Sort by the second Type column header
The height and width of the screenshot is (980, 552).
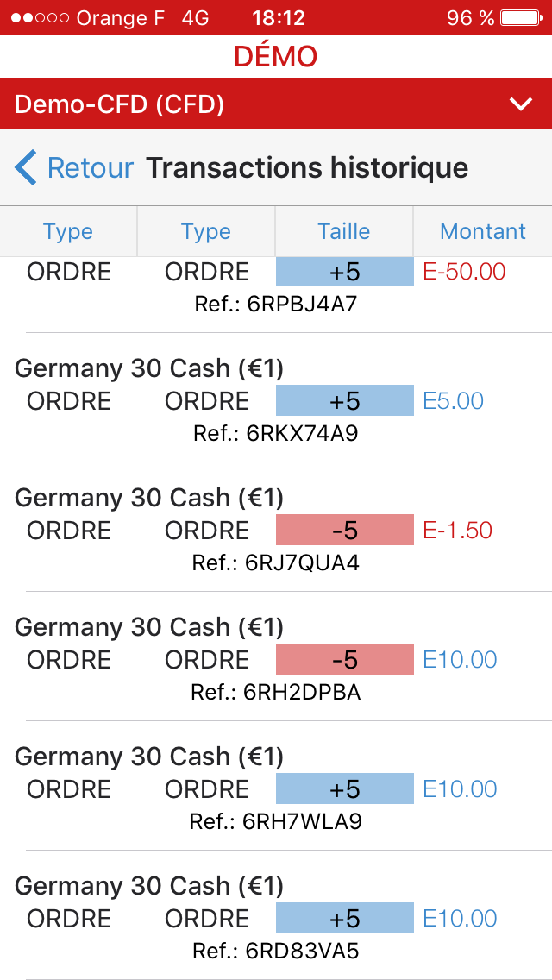coord(206,231)
